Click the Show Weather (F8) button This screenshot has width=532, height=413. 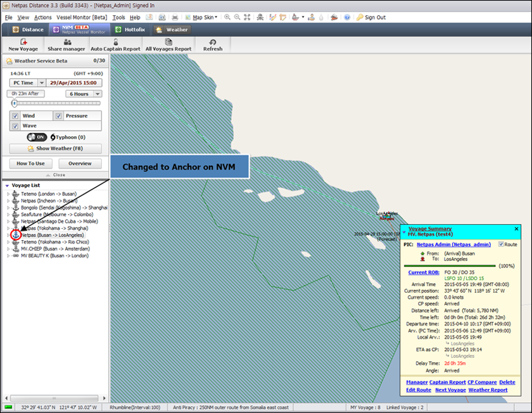[55, 148]
